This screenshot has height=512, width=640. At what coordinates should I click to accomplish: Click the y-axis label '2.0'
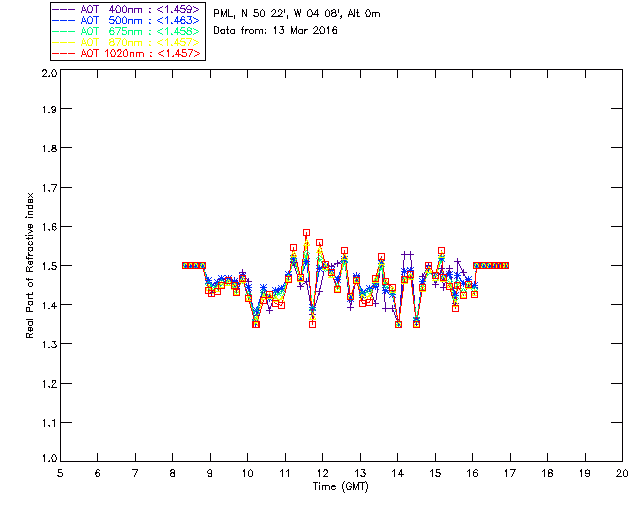49,73
